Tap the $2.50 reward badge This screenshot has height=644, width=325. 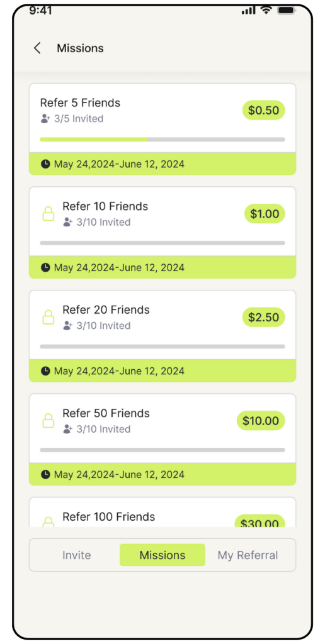pos(264,317)
